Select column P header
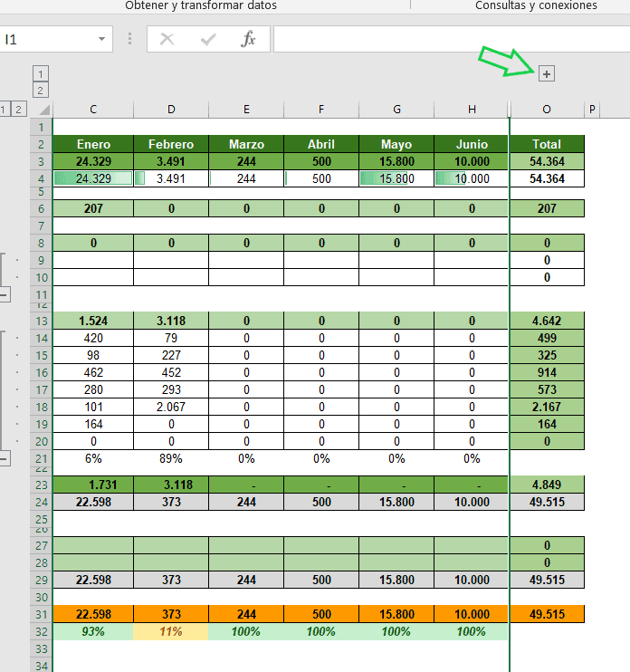 coord(592,110)
